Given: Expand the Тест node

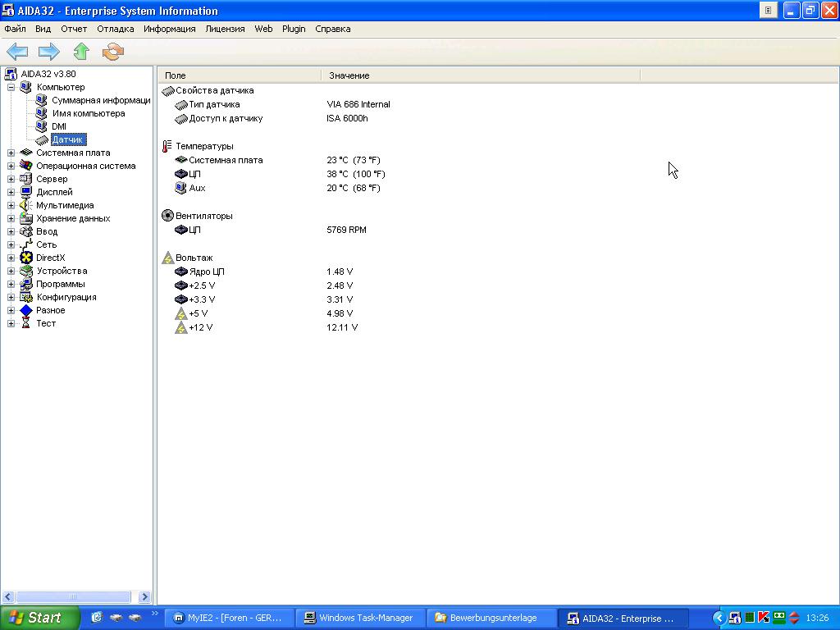Looking at the screenshot, I should [x=11, y=323].
